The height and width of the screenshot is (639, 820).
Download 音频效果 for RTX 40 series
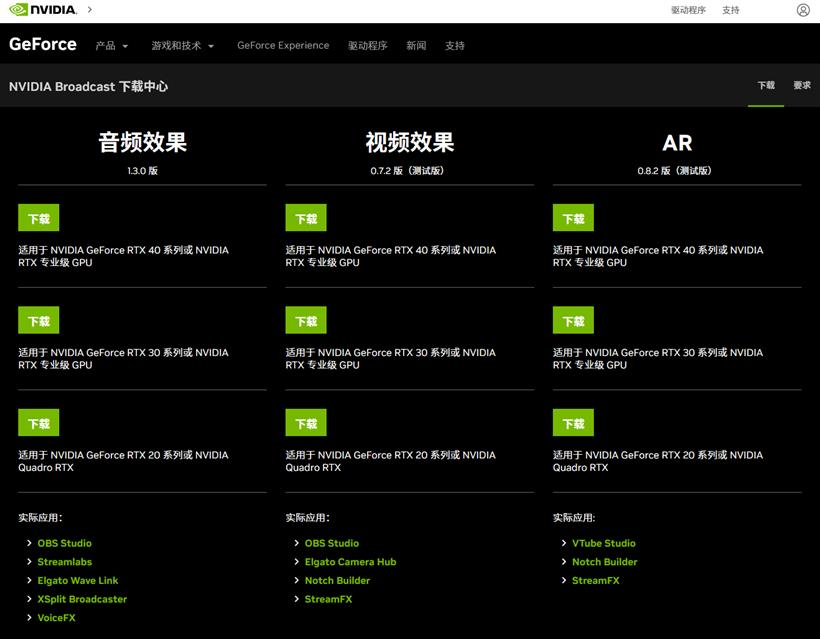click(x=39, y=218)
